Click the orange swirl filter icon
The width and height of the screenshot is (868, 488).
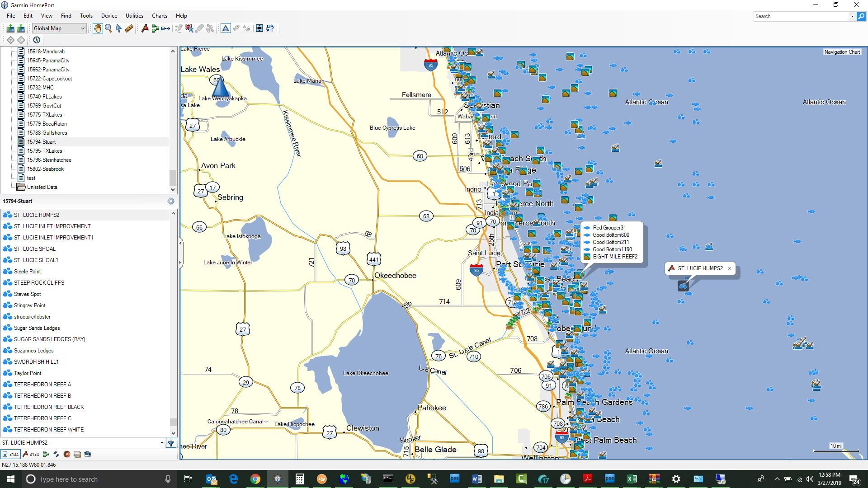[67, 454]
